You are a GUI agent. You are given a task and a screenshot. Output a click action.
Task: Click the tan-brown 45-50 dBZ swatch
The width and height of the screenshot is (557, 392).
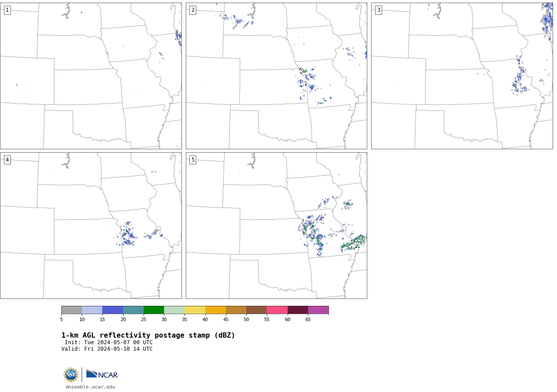pos(236,310)
